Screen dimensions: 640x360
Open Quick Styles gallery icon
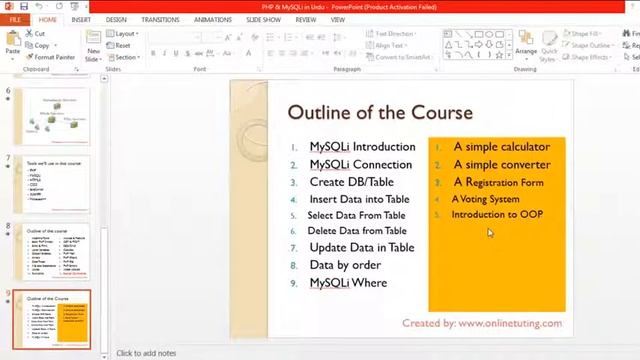549,38
